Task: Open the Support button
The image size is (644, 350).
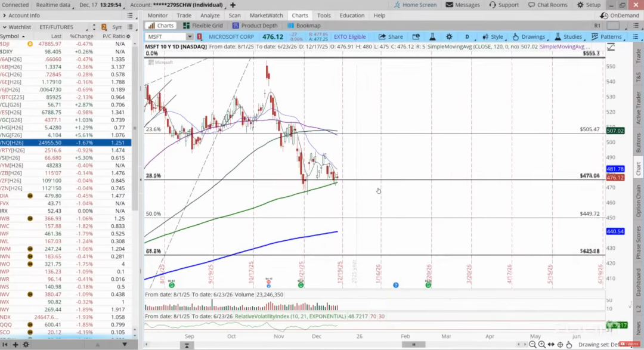Action: click(504, 5)
